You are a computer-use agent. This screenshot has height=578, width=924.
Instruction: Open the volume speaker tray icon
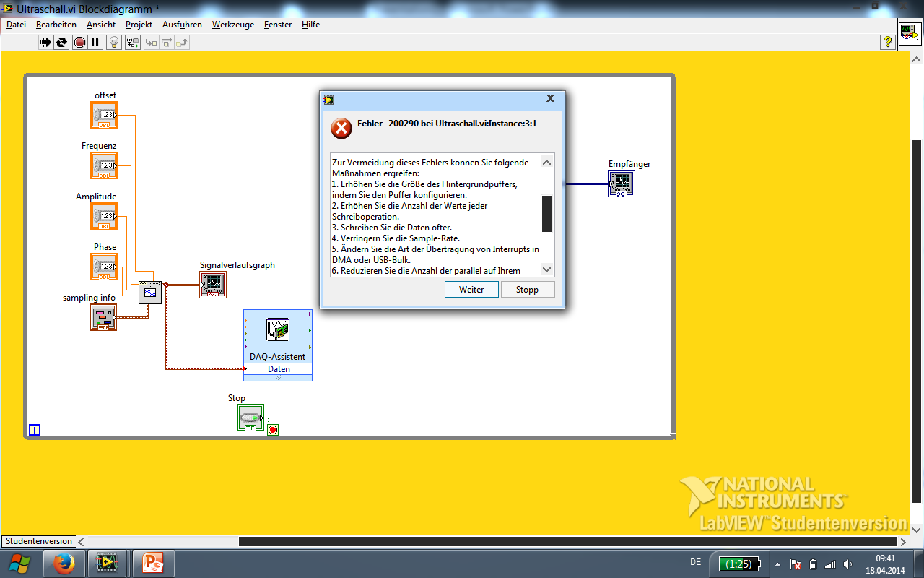pos(847,564)
